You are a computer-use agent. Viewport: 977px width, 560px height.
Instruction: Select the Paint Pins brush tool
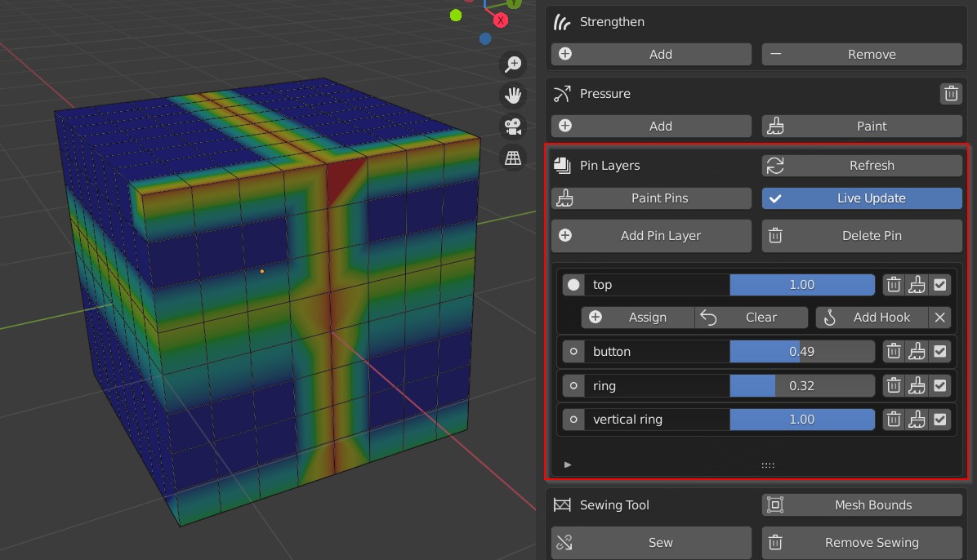tap(651, 198)
